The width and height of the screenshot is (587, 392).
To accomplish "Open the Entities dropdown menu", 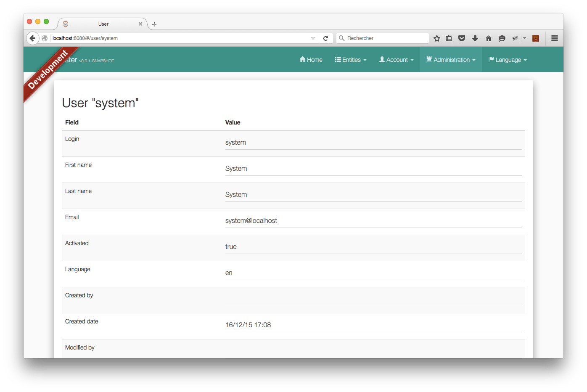I will click(351, 59).
